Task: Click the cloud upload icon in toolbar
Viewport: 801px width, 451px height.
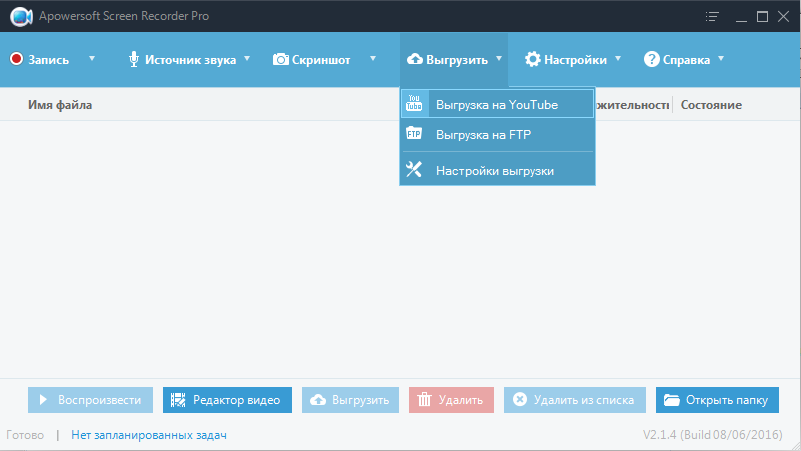Action: pyautogui.click(x=414, y=59)
